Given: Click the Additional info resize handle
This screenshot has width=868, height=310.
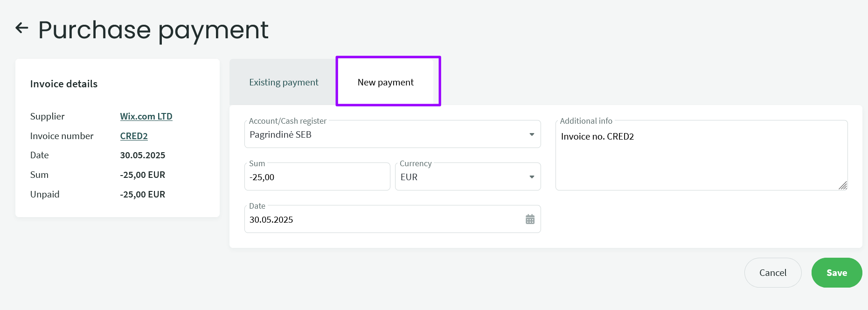Looking at the screenshot, I should click(842, 185).
